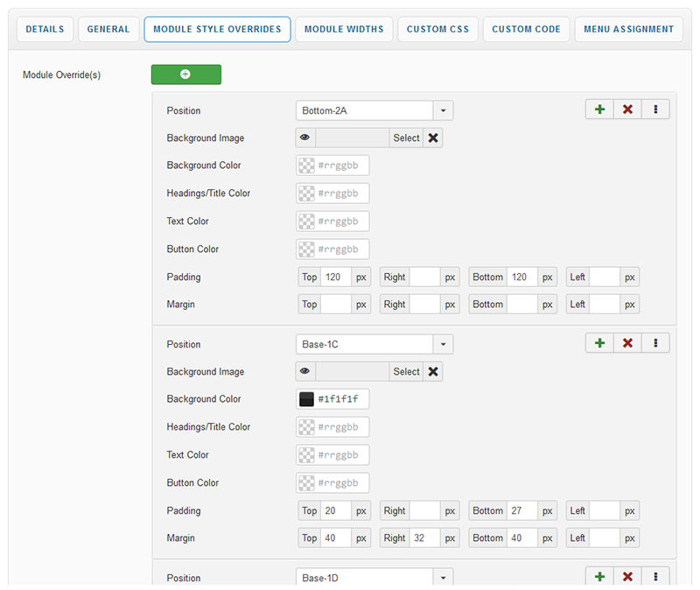Preview background image eye for Bottom-2A

[x=305, y=137]
